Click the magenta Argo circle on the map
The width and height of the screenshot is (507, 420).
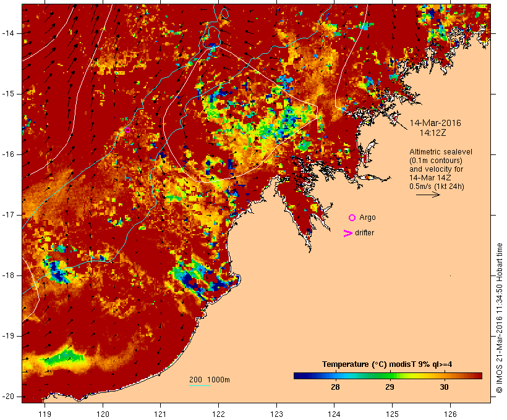coord(127,130)
